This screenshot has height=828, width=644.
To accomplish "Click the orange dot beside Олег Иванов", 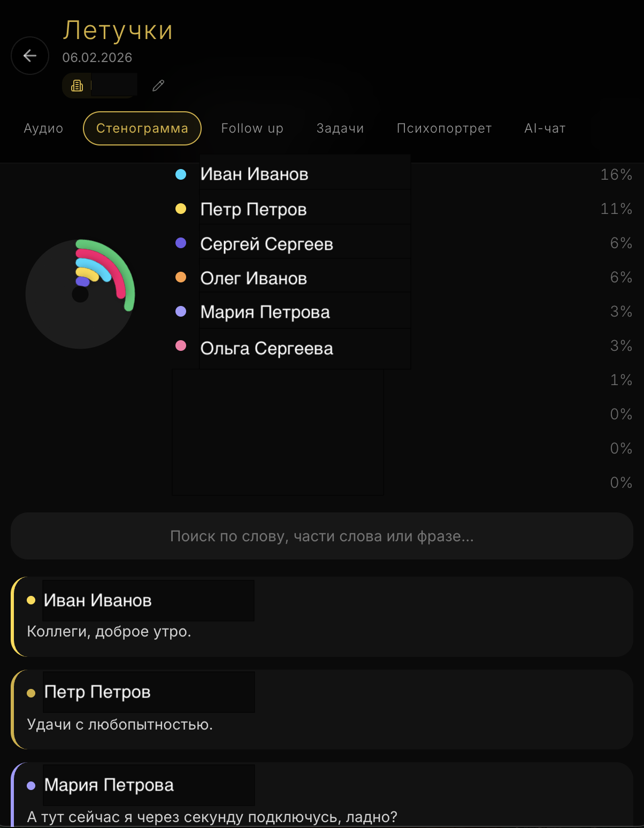I will click(181, 277).
